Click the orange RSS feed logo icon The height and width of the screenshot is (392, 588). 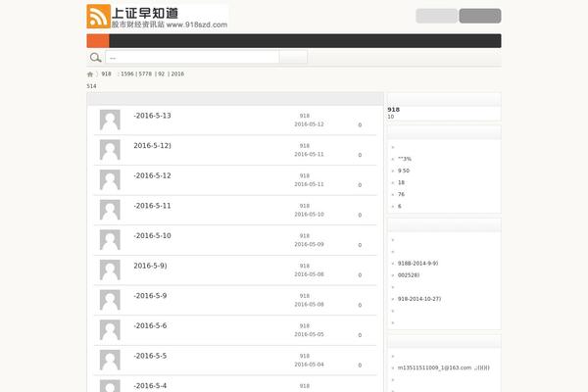click(98, 16)
